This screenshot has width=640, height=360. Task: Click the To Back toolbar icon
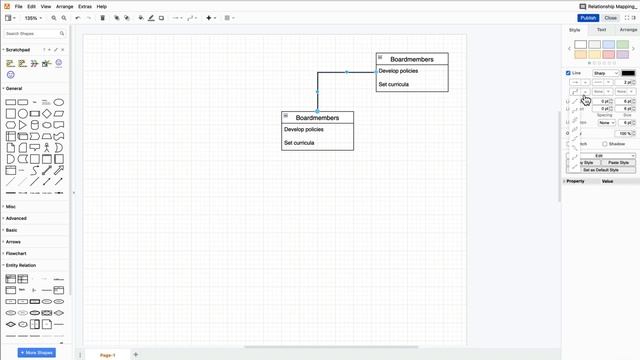coord(127,18)
